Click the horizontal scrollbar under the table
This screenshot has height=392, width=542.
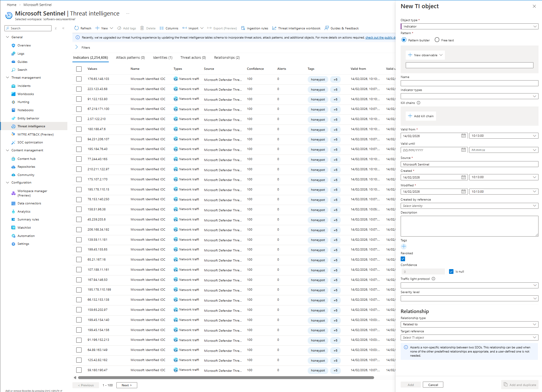(226, 377)
